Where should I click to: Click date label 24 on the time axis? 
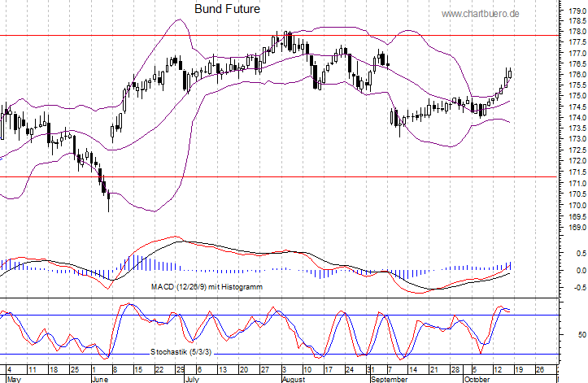point(350,370)
